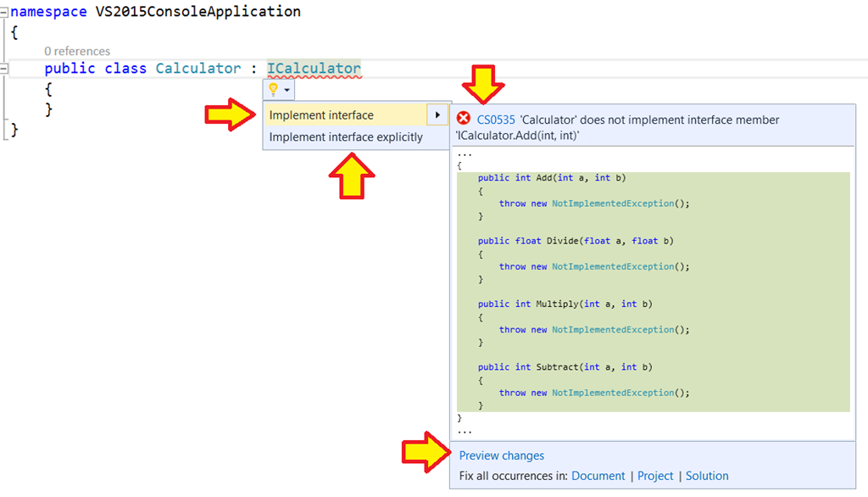Screen dimensions: 868x497
Task: Place cursor on Calculator class name
Action: tap(198, 69)
